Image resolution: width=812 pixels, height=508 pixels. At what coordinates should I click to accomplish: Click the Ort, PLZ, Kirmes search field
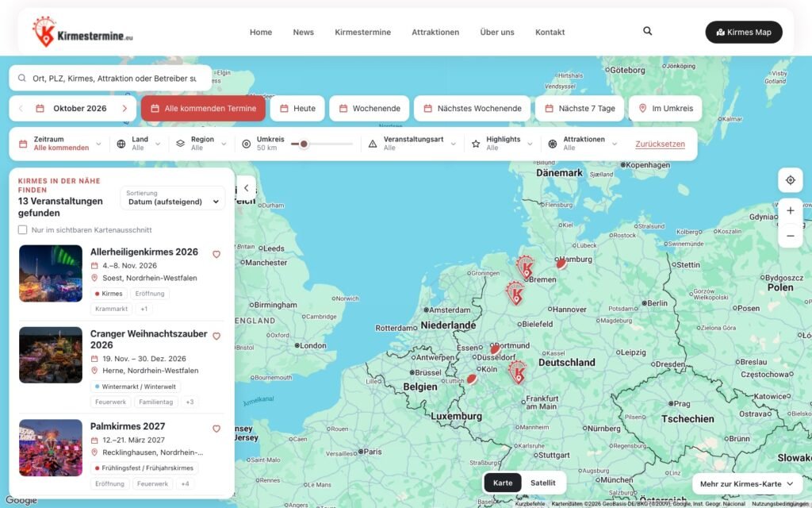110,79
